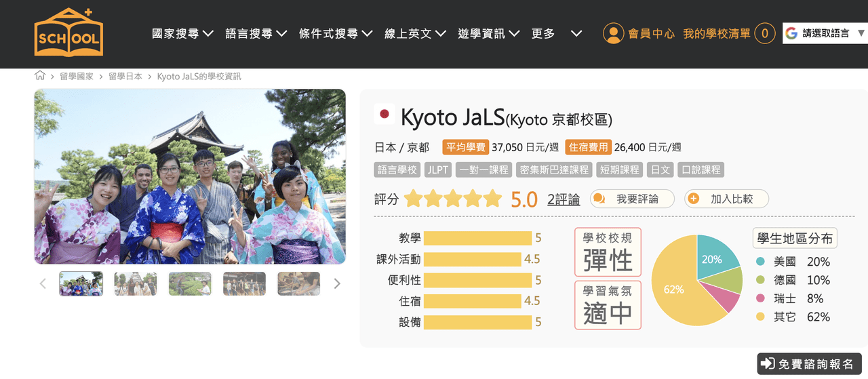
Task: Click the school list counter showing 0
Action: (x=765, y=33)
